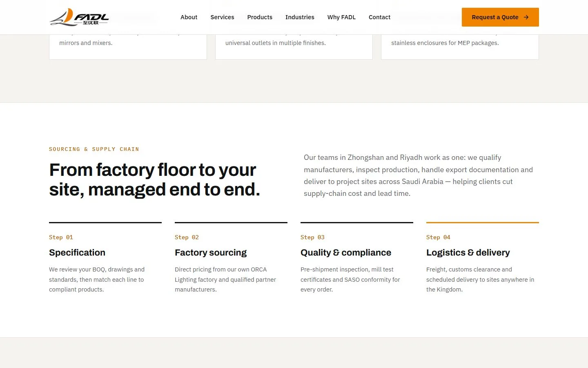Select the Quality & compliance step title

point(346,253)
